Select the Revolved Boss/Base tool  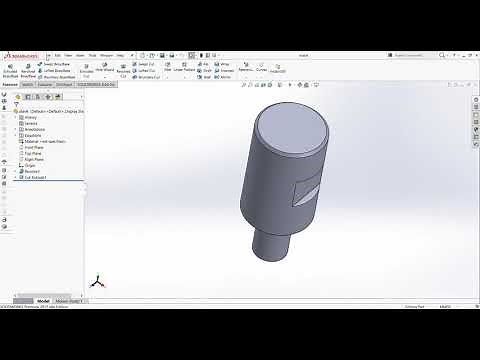click(x=28, y=71)
